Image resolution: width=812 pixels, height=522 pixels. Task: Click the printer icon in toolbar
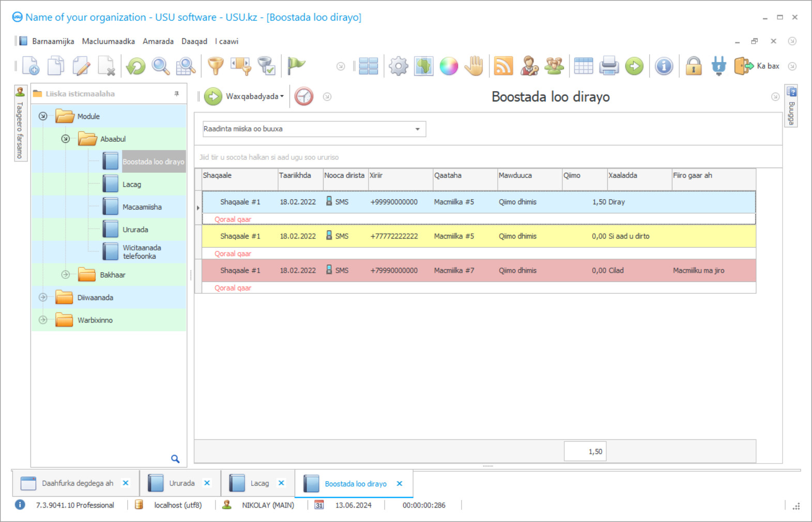609,66
